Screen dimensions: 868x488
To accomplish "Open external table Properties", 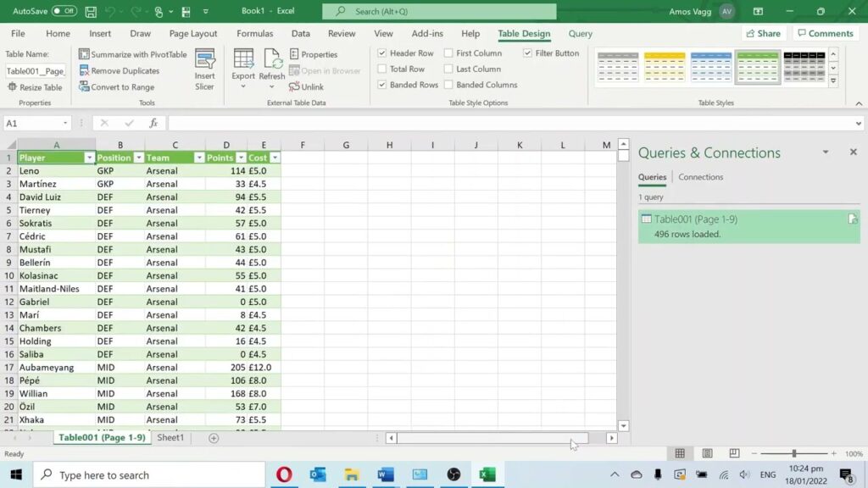I will coord(314,54).
